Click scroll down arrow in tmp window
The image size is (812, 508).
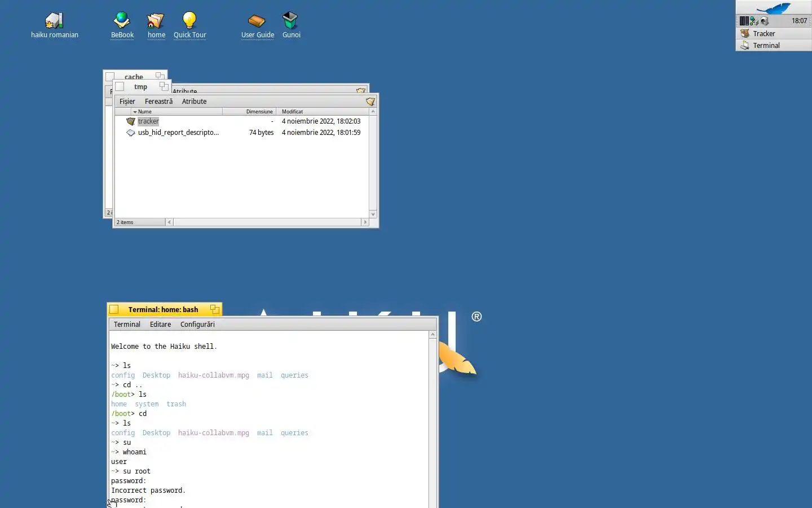click(373, 214)
